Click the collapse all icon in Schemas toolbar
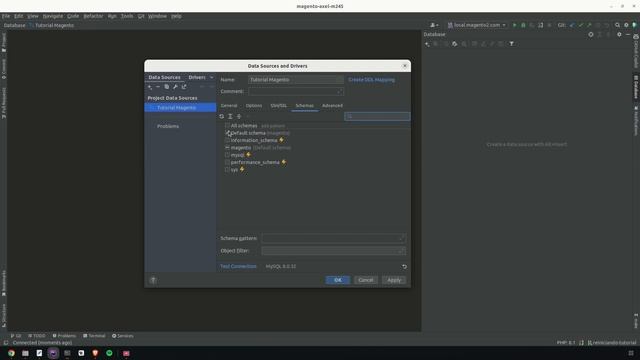640x360 pixels. [239, 116]
